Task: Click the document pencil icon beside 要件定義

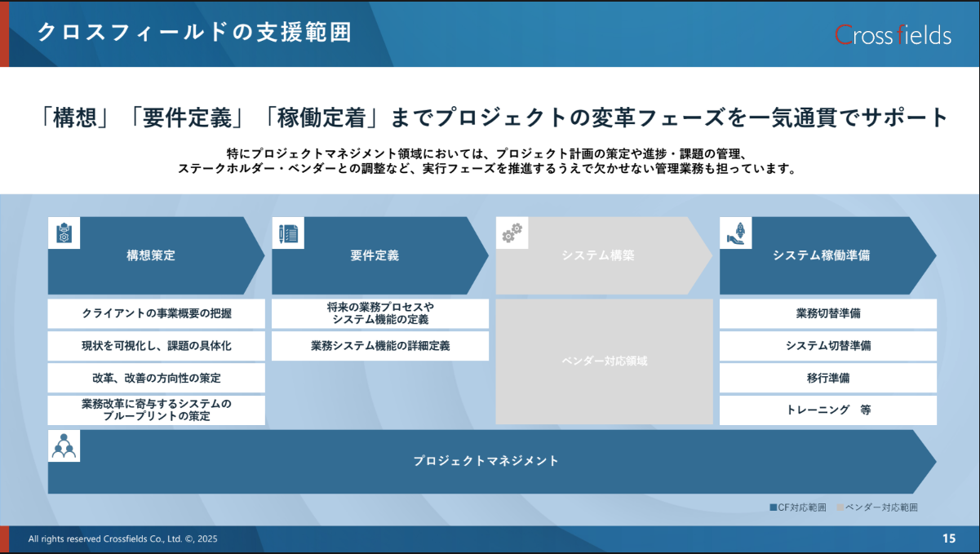Action: click(x=288, y=233)
